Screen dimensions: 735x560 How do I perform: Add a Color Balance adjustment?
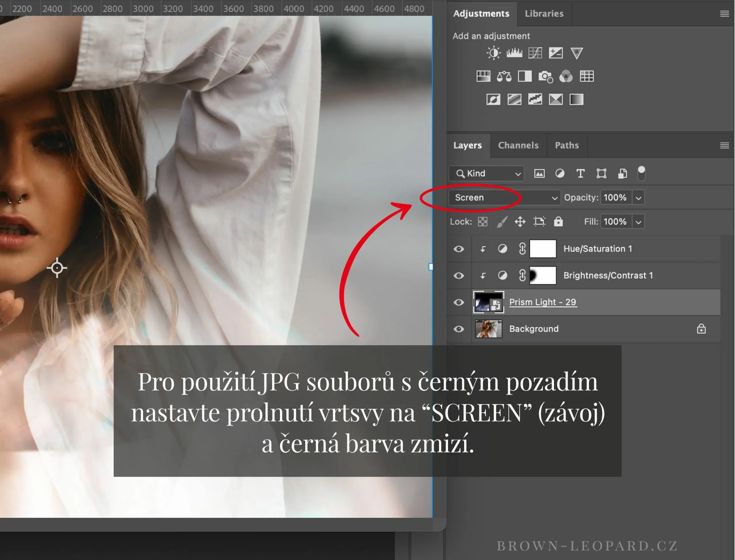[x=504, y=76]
